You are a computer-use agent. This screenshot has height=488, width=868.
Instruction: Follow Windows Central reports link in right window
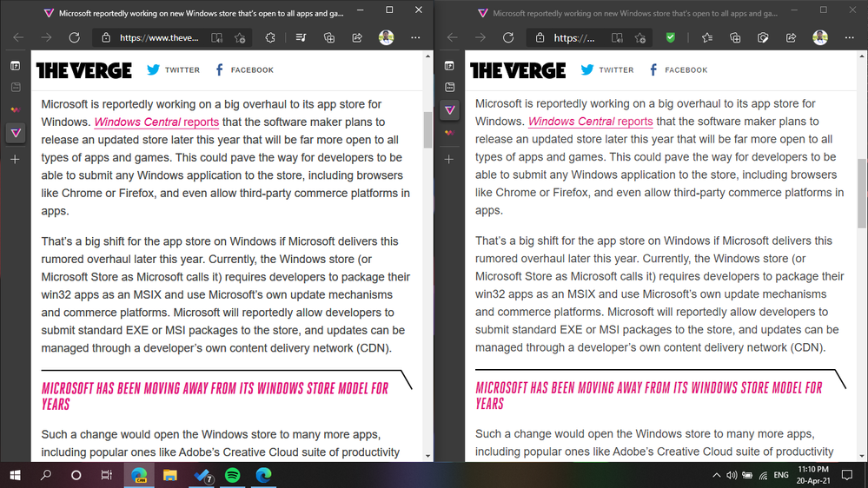591,122
